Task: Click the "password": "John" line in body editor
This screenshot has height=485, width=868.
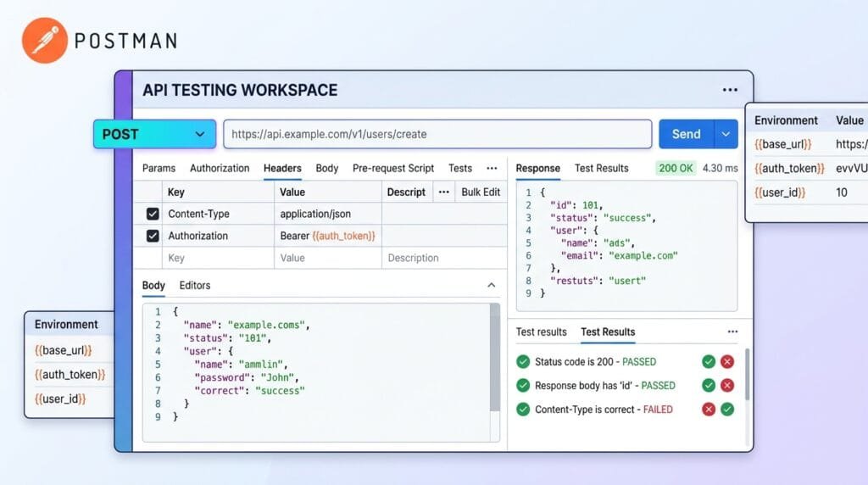Action: [247, 377]
